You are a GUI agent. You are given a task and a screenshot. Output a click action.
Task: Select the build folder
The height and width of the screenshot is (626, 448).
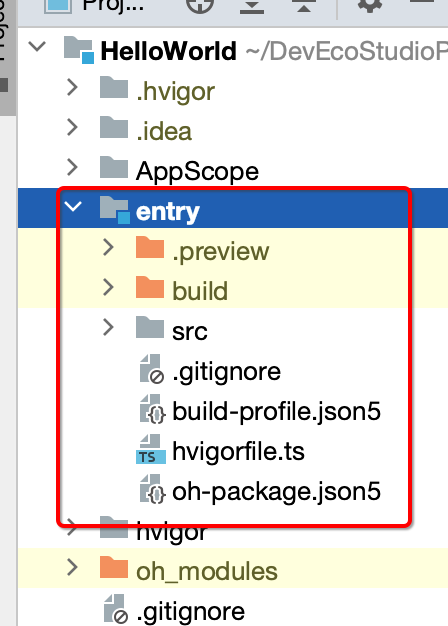click(200, 291)
